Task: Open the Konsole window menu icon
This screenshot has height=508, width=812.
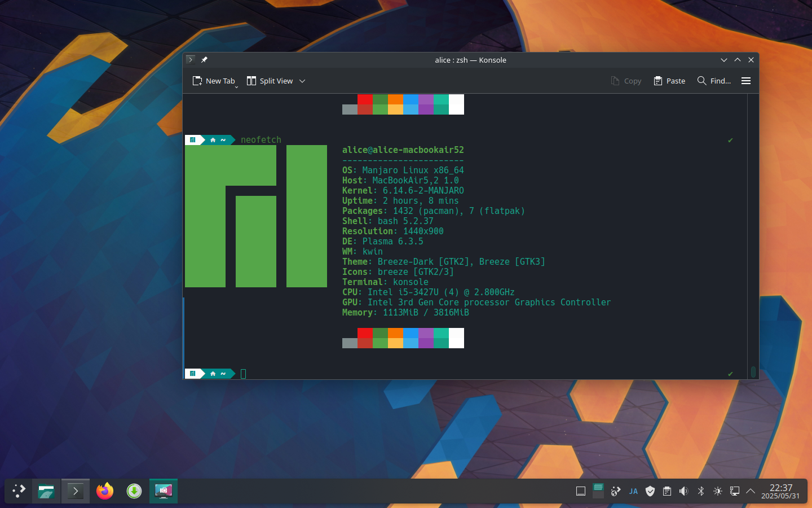Action: click(191, 60)
